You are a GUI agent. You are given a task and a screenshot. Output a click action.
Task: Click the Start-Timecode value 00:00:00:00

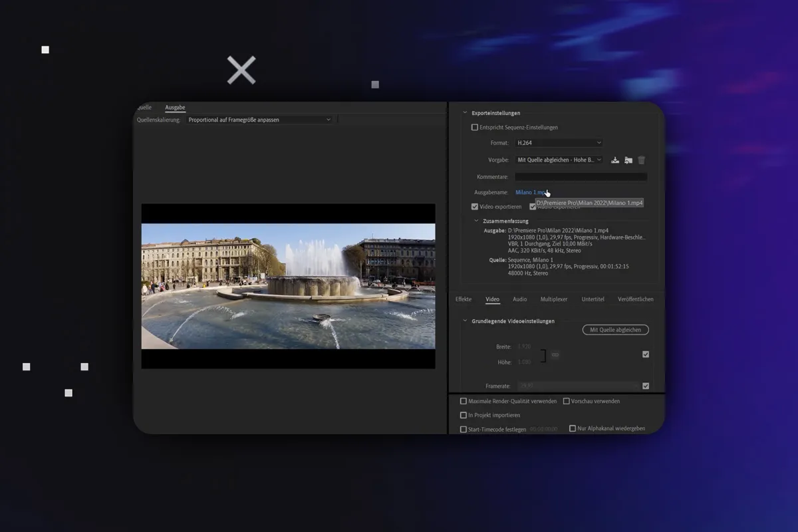click(x=544, y=430)
